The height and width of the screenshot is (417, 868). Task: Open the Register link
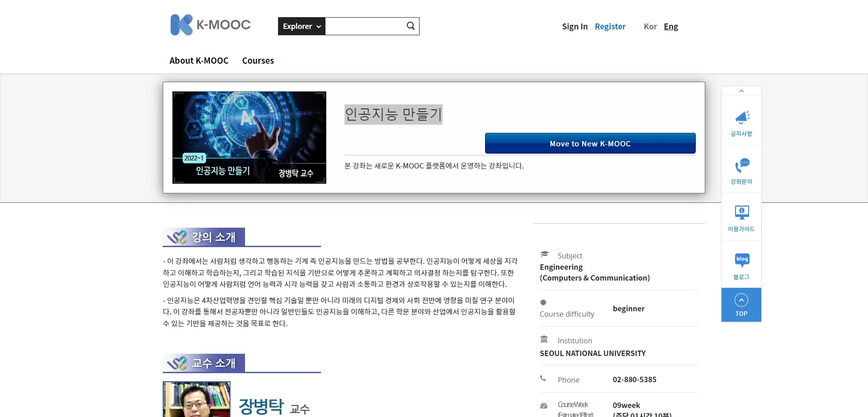(610, 27)
